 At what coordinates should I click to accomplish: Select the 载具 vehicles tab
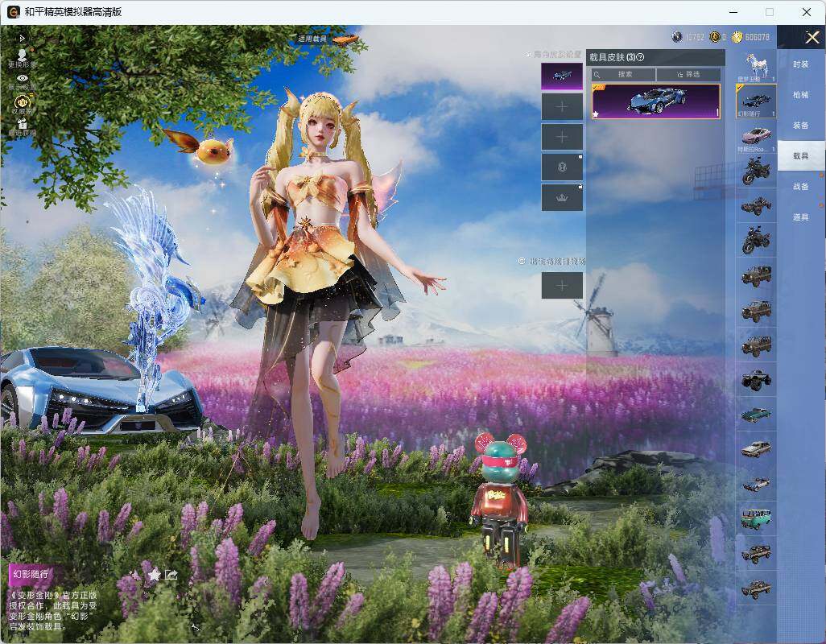click(801, 156)
